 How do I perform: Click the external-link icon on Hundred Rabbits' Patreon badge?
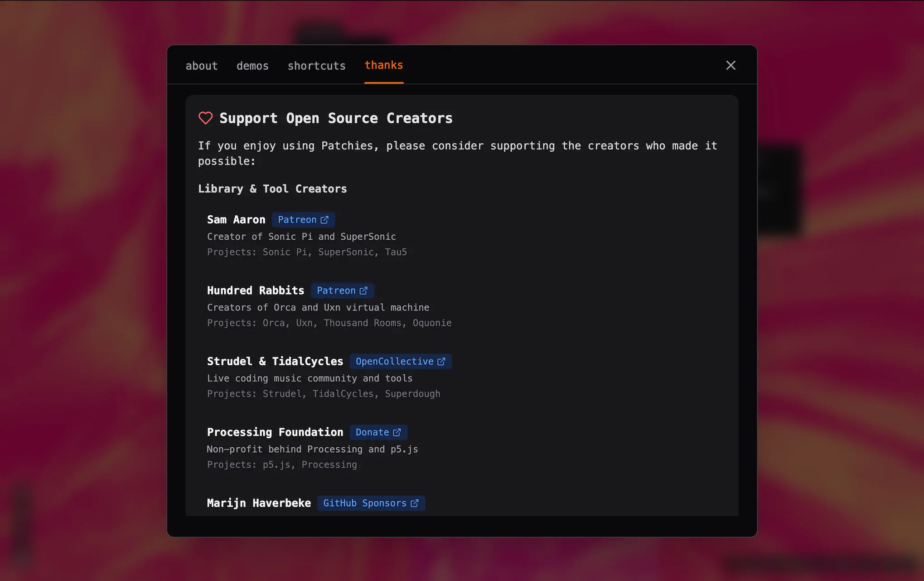[x=363, y=290]
